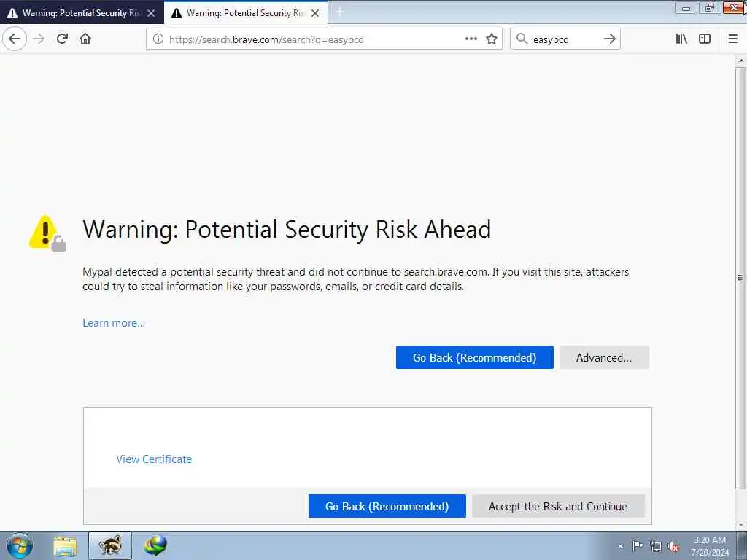
Task: Click the network tray icon
Action: point(656,546)
